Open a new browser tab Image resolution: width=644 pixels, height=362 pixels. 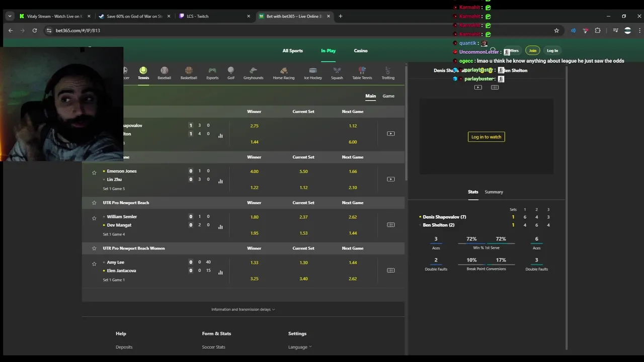click(340, 16)
